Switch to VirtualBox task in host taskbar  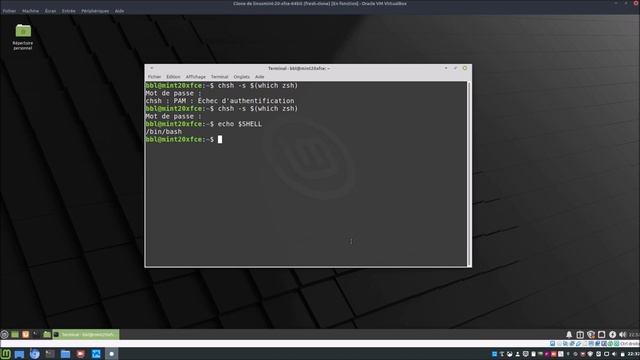[x=96, y=354]
